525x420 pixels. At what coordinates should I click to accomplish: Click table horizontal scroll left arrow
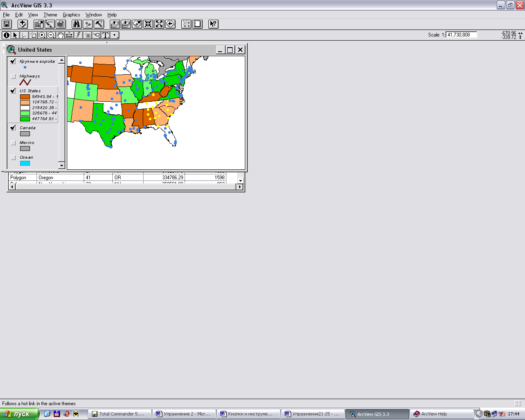pyautogui.click(x=12, y=187)
